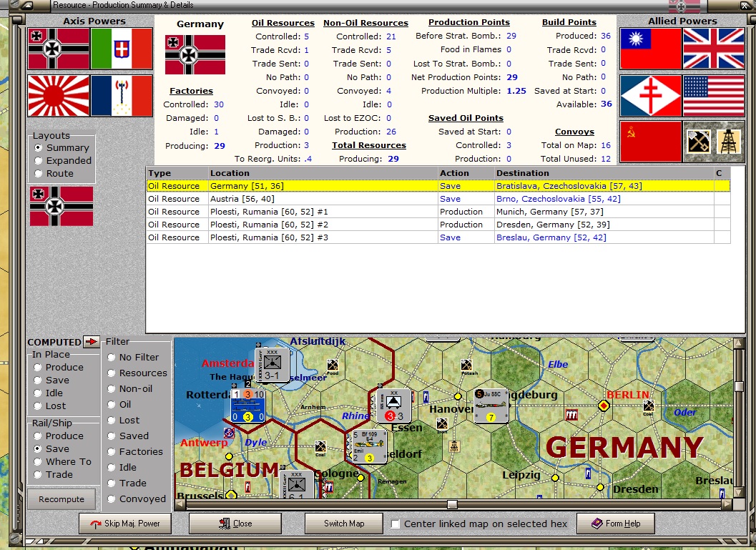Select the Bf 109 fighter unit counter

(x=369, y=446)
